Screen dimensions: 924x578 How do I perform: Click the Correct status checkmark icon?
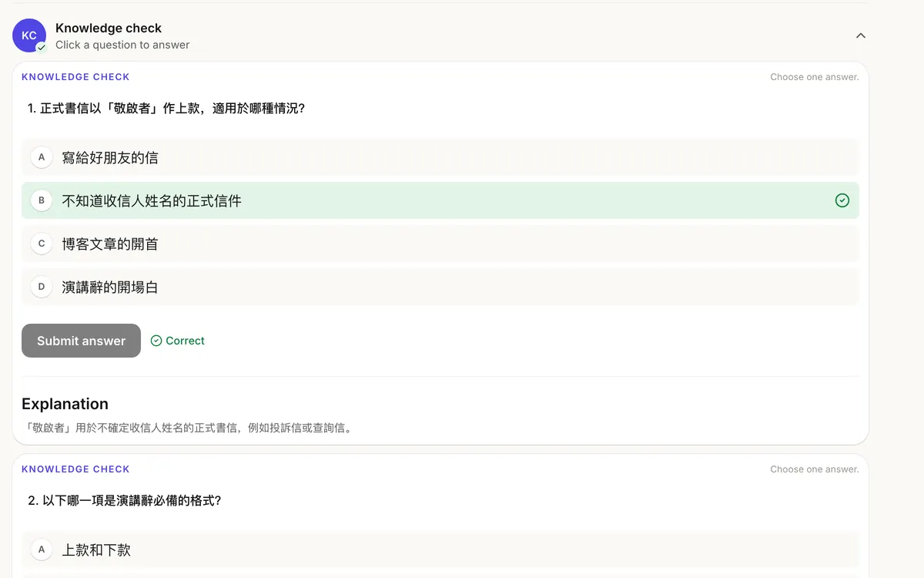click(156, 341)
